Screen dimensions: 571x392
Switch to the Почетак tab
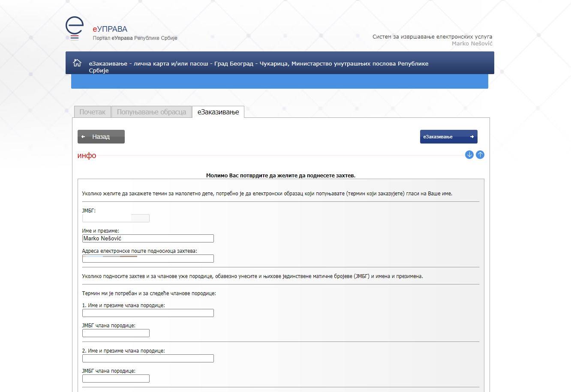point(92,112)
